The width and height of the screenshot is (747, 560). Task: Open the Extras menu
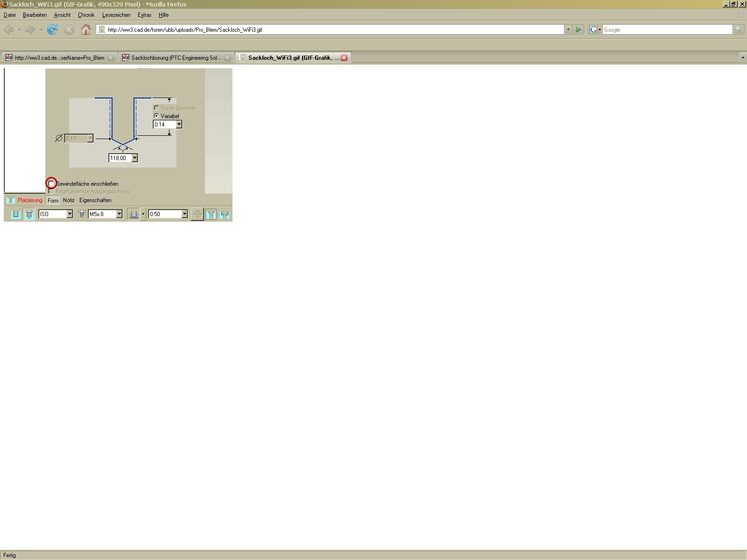click(x=144, y=15)
